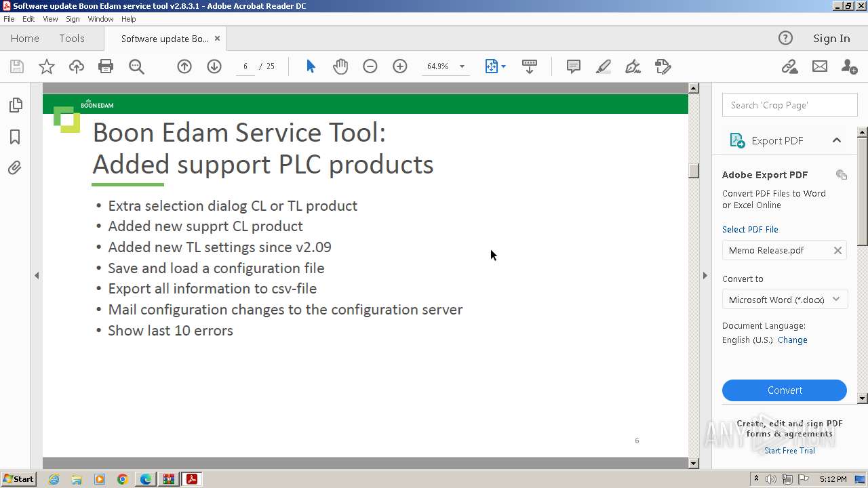This screenshot has width=868, height=488.
Task: Open the fit page options dropdown arrow
Action: coord(503,66)
